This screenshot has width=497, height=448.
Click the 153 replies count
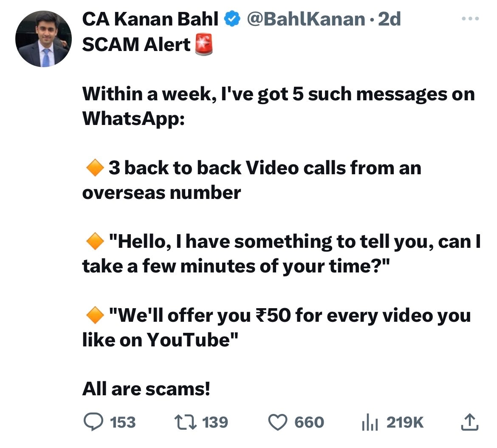pyautogui.click(x=123, y=422)
